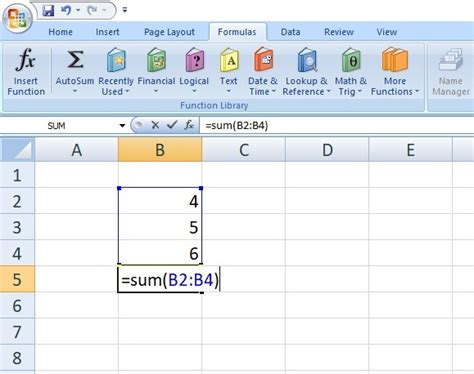This screenshot has height=374, width=474.
Task: Open Text functions book icon
Action: 229,60
